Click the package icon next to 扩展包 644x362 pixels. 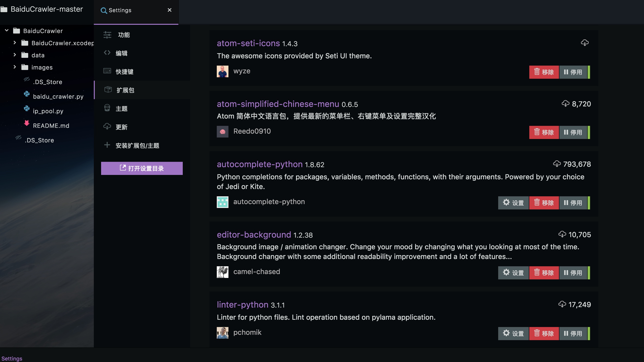click(x=108, y=89)
